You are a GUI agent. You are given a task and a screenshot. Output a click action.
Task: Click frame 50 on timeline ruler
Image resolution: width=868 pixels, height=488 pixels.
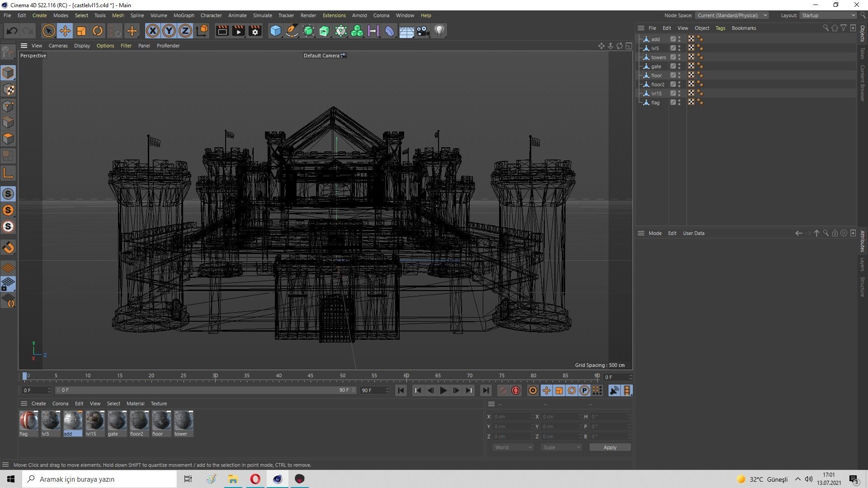pos(343,375)
